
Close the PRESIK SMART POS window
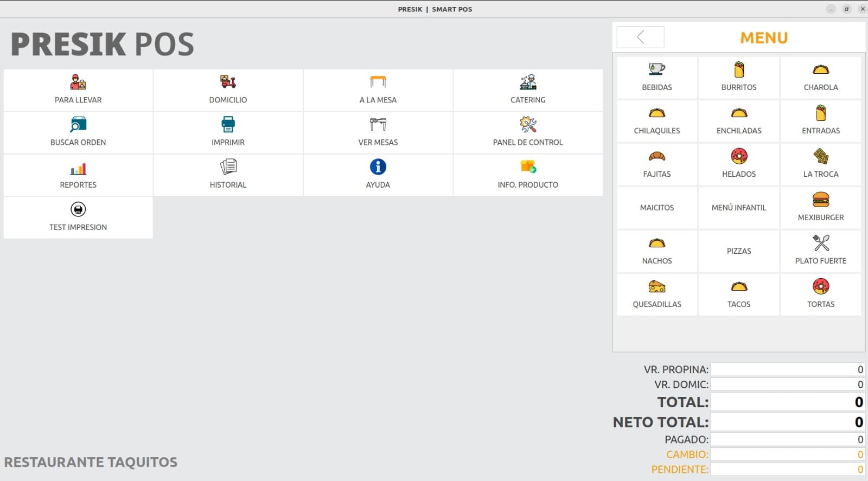(x=863, y=9)
